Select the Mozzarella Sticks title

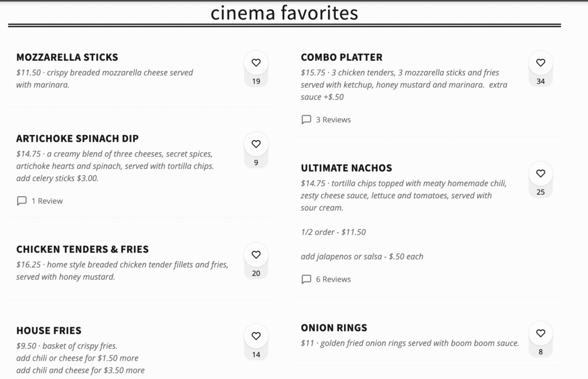click(x=67, y=57)
